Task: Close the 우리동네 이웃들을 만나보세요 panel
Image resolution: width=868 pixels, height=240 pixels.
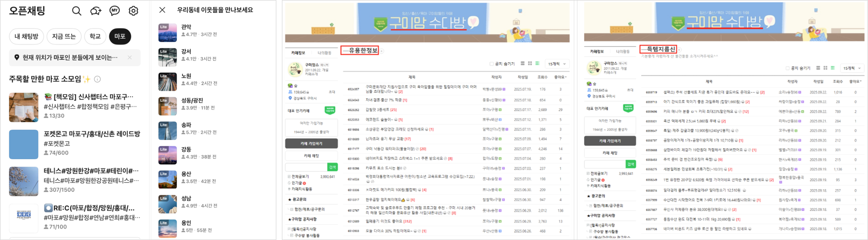Action: tap(162, 10)
